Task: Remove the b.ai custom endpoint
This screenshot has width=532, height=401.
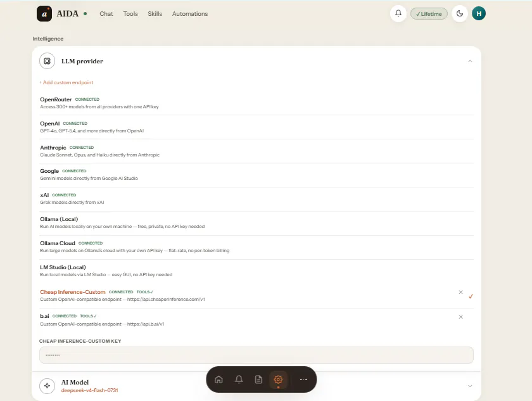Action: pyautogui.click(x=461, y=317)
